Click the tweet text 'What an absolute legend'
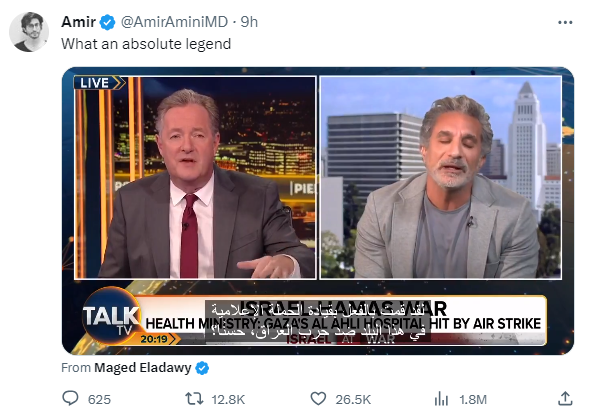591x419 pixels. click(146, 44)
